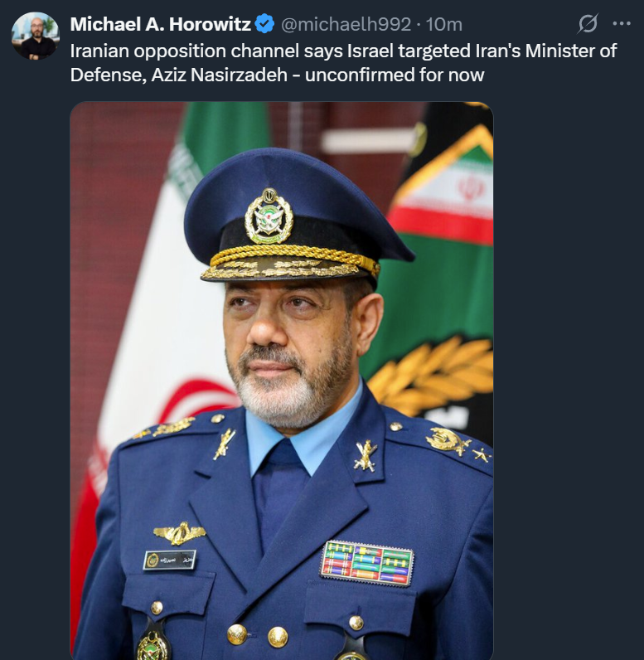Click the colorful medal ribbon bar
644x660 pixels.
point(366,564)
